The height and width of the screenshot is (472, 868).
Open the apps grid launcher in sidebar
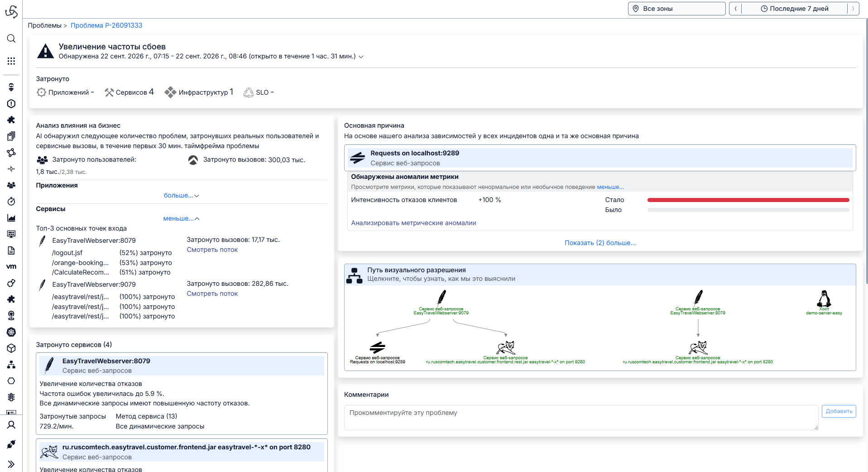click(11, 61)
